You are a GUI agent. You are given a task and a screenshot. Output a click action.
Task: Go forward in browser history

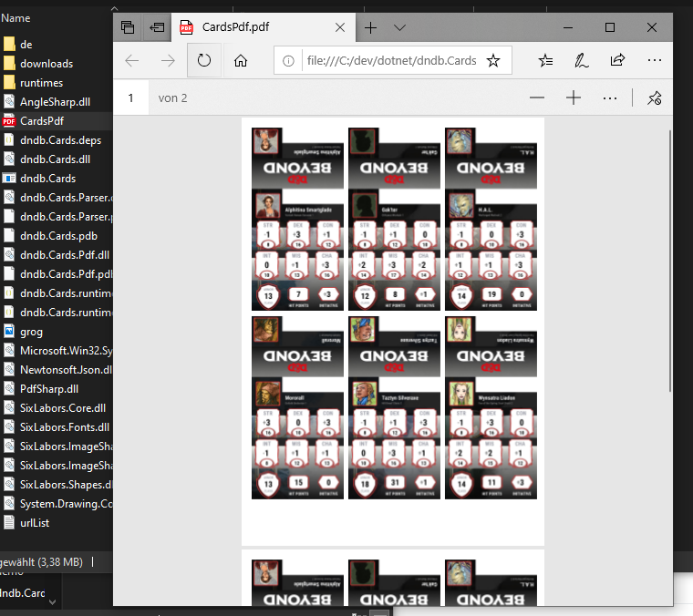168,60
